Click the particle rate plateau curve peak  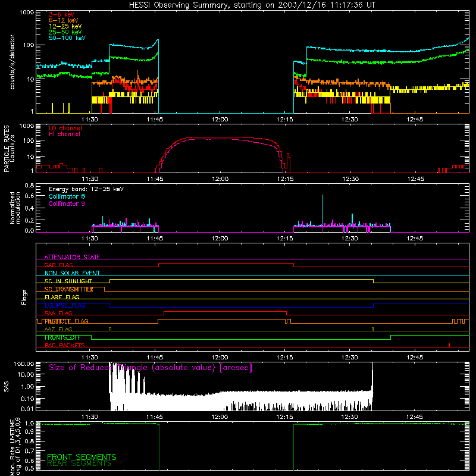pos(218,137)
